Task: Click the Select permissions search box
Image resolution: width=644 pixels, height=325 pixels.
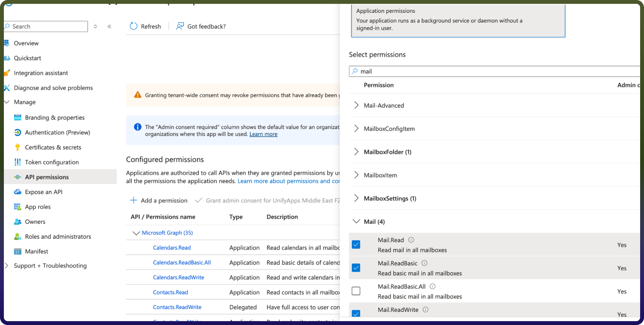Action: click(x=495, y=71)
